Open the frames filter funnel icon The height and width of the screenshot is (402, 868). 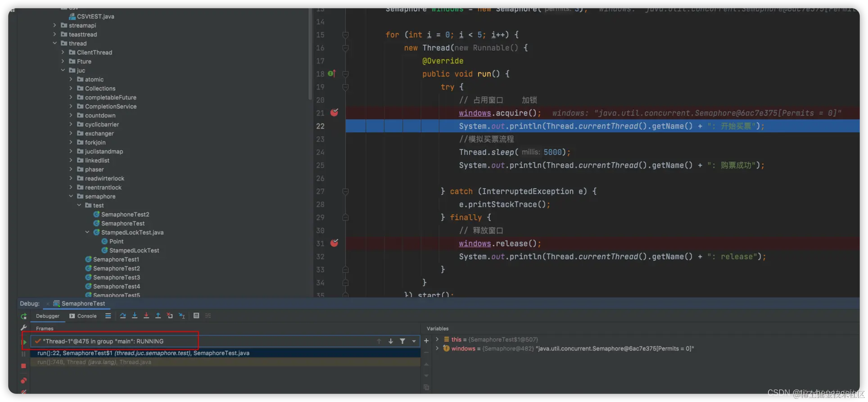point(402,341)
